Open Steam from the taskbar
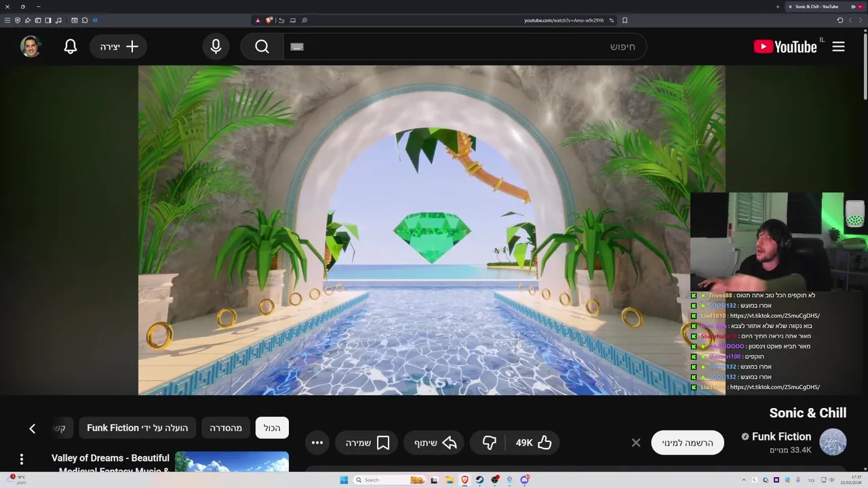This screenshot has width=868, height=488. pos(479,480)
